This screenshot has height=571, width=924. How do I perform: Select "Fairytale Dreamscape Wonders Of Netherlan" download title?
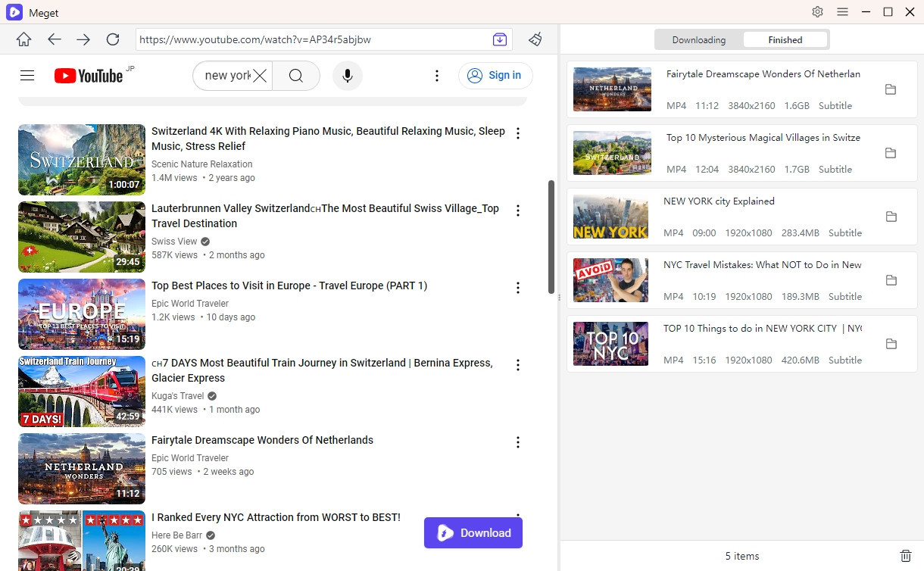click(x=763, y=73)
